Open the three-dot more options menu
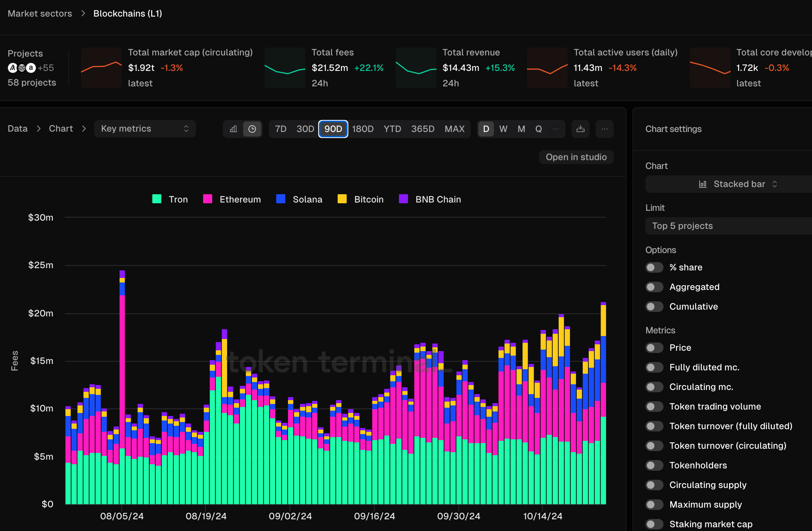This screenshot has width=812, height=531. point(605,129)
